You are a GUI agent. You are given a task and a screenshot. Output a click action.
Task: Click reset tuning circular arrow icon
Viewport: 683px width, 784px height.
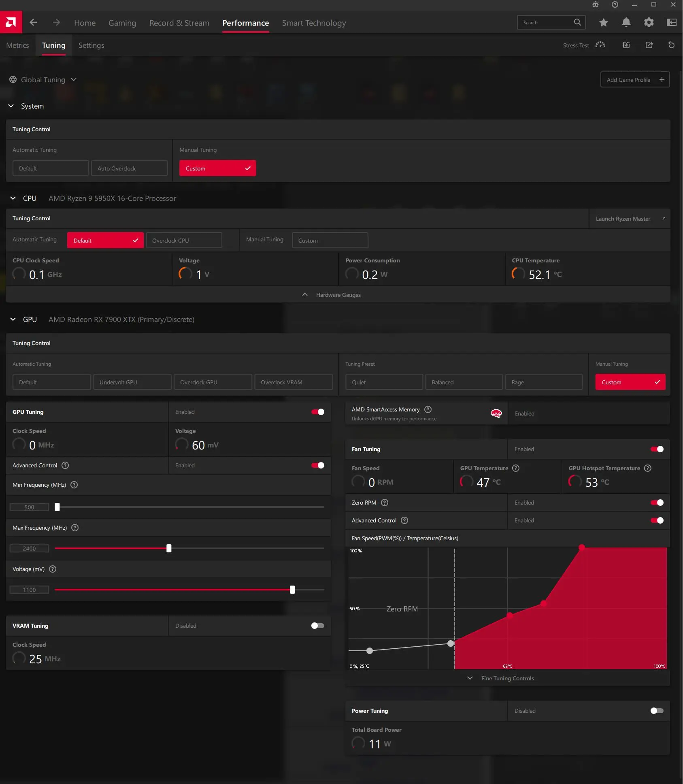671,45
